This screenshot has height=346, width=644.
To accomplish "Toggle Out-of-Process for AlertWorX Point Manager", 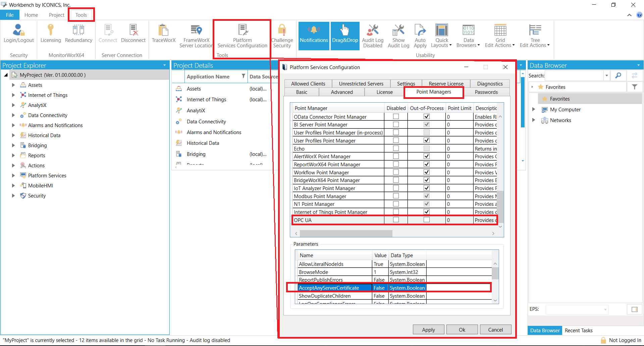I will (x=427, y=156).
